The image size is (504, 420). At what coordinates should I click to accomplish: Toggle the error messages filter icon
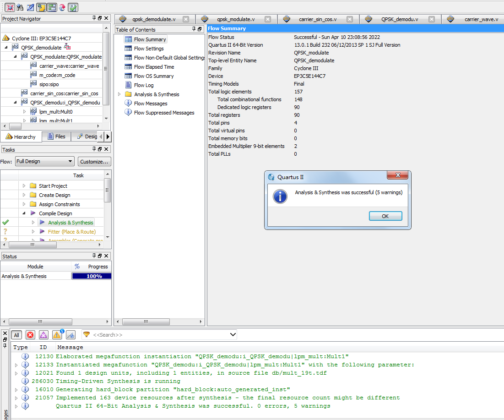pyautogui.click(x=30, y=335)
